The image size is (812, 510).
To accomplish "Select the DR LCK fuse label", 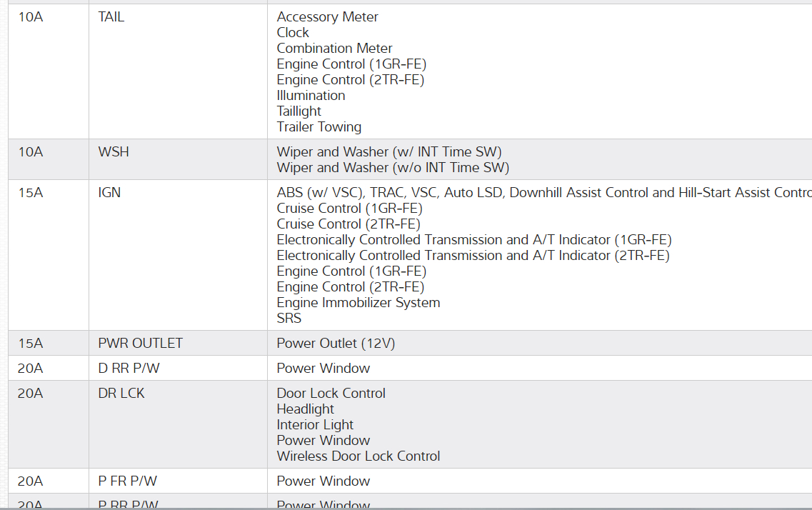I will (x=121, y=394).
